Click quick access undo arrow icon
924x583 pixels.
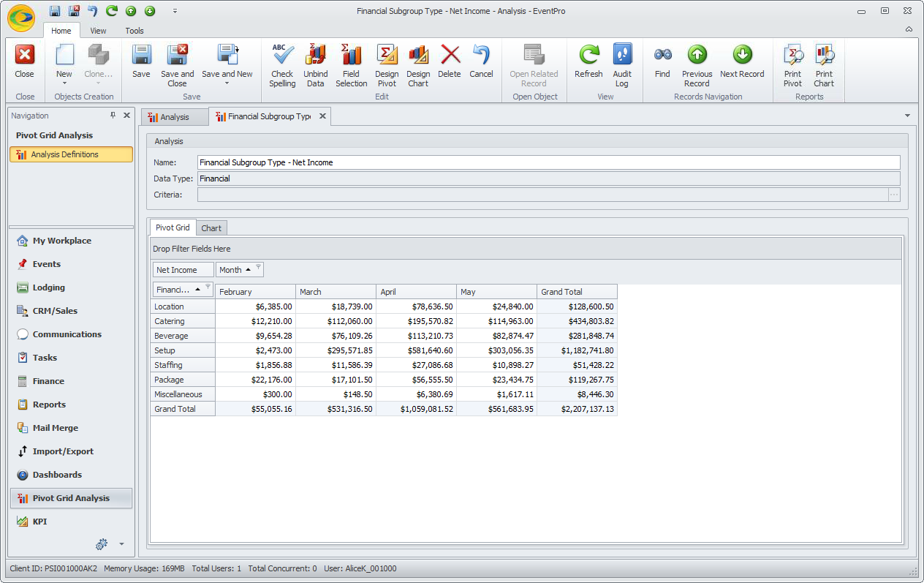(93, 11)
